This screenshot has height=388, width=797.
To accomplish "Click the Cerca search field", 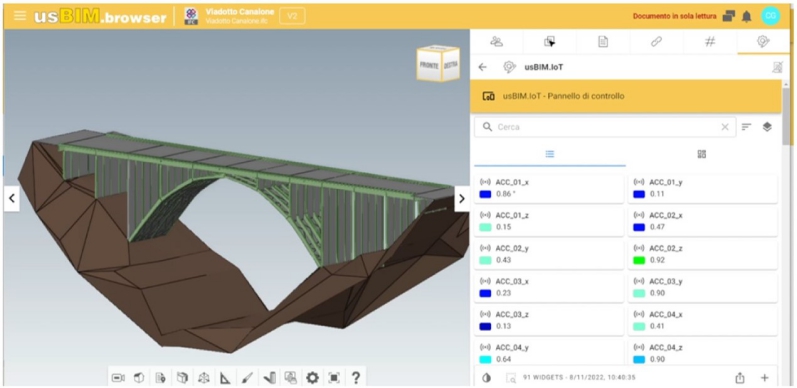I will [x=605, y=127].
